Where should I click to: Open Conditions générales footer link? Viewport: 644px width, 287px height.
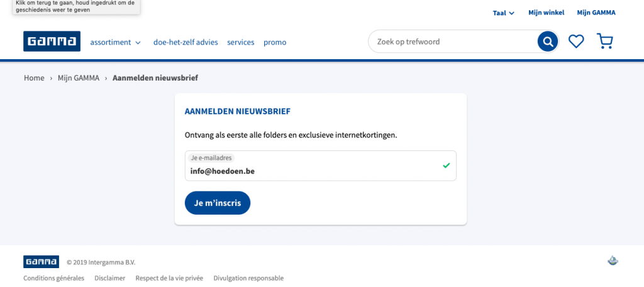[x=54, y=278]
